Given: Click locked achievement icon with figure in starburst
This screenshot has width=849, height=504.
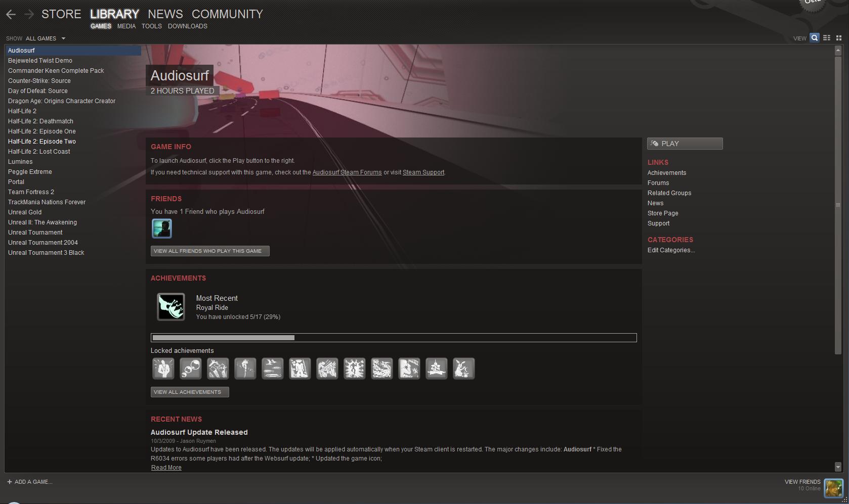Looking at the screenshot, I should coord(355,369).
